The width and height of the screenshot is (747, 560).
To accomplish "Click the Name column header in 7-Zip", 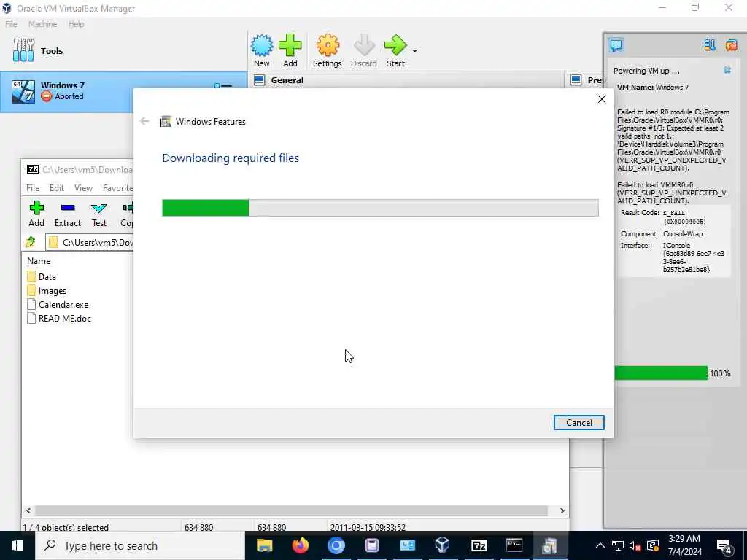I will pyautogui.click(x=39, y=261).
